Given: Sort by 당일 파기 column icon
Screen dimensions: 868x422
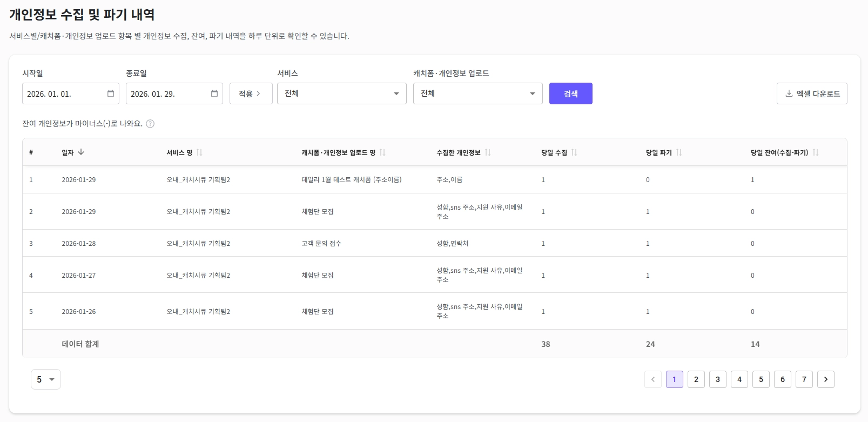Looking at the screenshot, I should (679, 152).
